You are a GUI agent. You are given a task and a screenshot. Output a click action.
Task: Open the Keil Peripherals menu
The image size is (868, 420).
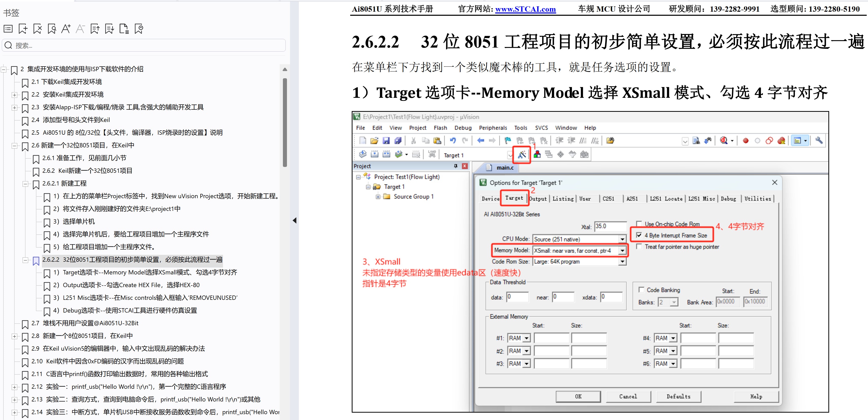coord(493,128)
